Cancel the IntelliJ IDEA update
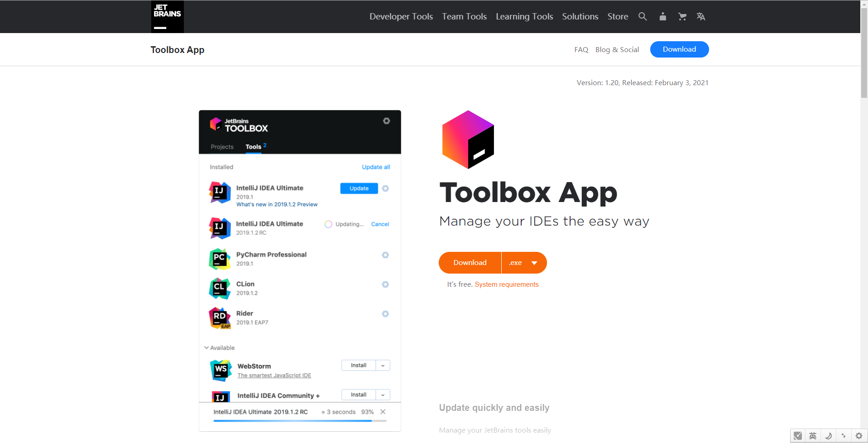The height and width of the screenshot is (443, 868). (x=380, y=224)
